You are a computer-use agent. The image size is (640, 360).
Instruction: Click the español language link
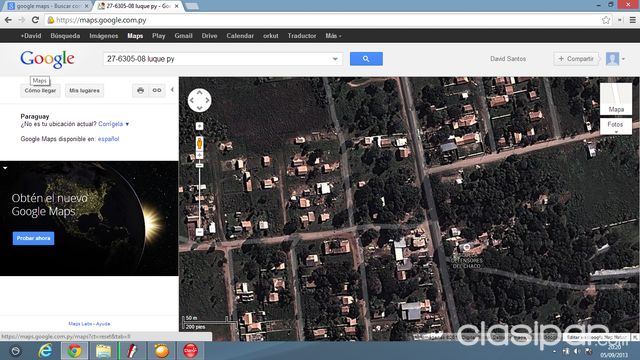point(108,139)
